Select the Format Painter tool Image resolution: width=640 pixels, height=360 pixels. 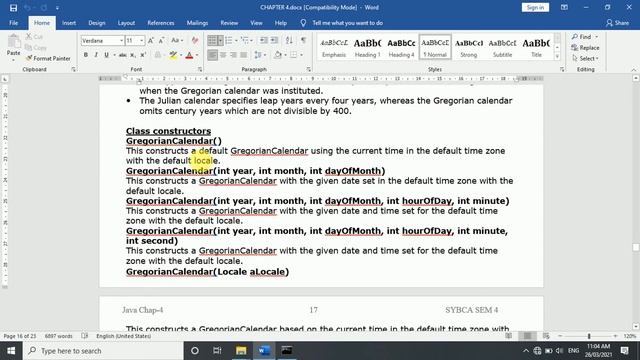tap(48, 58)
